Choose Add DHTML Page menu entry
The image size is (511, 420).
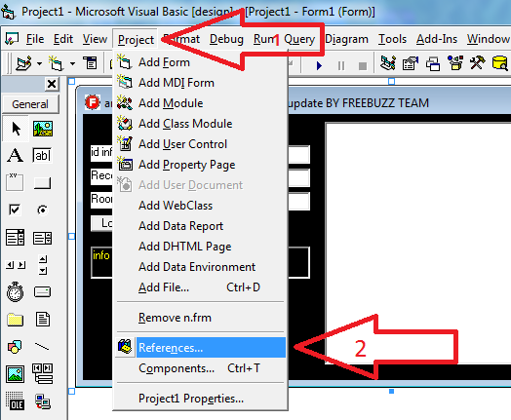coord(200,247)
